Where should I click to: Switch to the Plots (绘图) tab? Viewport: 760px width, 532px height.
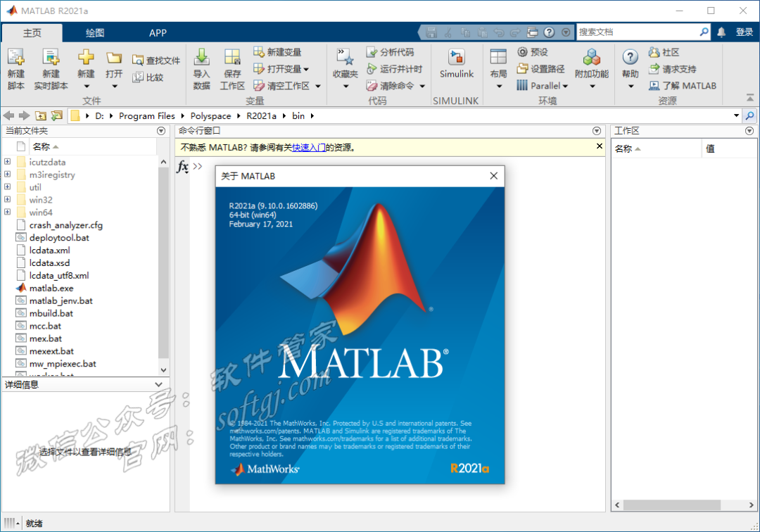click(94, 33)
